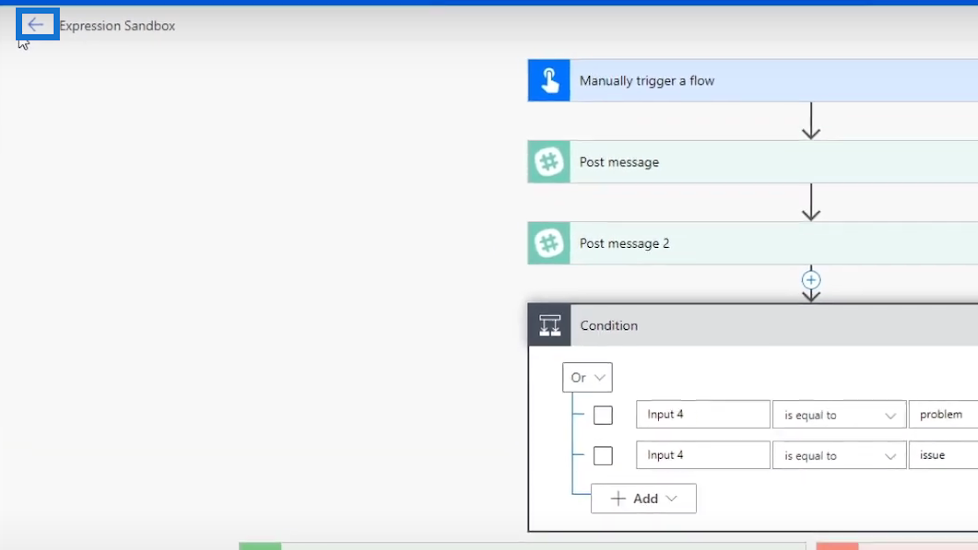Click the Input 4 field in problem row
The width and height of the screenshot is (978, 550).
point(703,415)
